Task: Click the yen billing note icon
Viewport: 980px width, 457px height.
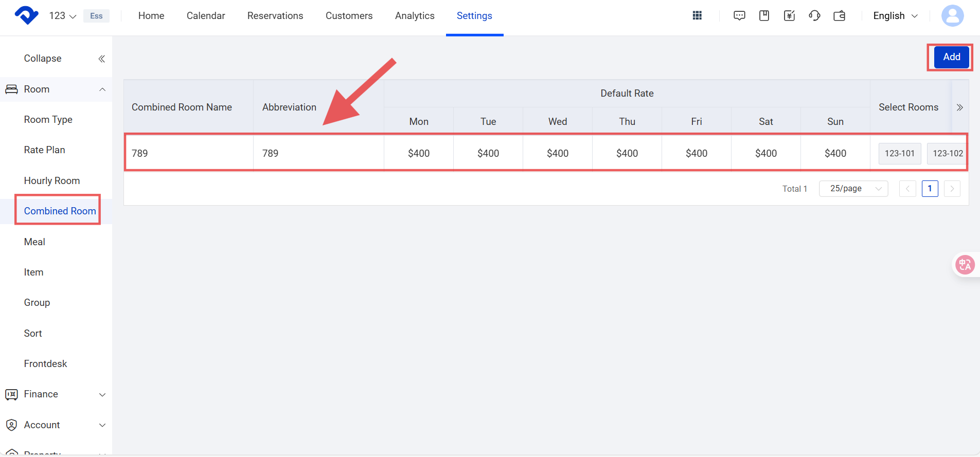Action: 789,15
